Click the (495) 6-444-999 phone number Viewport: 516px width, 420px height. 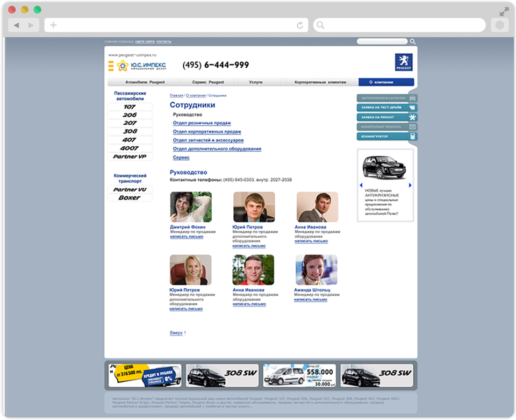coord(216,65)
